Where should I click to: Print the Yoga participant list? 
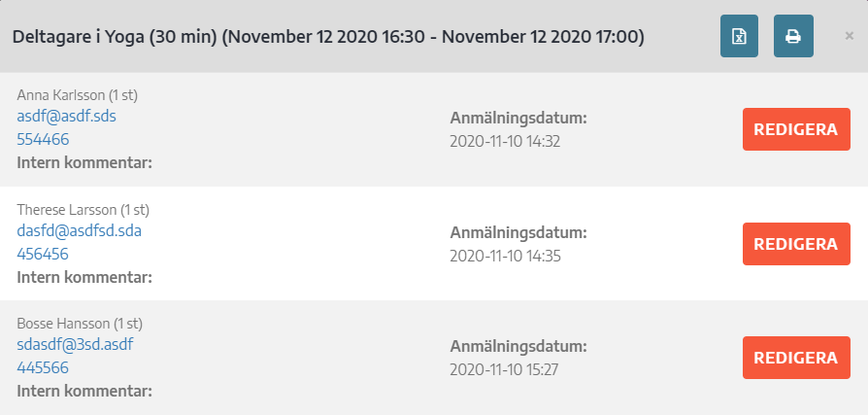point(793,36)
